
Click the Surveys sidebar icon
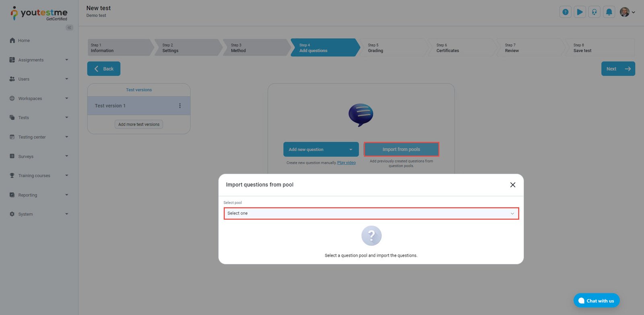click(x=12, y=156)
